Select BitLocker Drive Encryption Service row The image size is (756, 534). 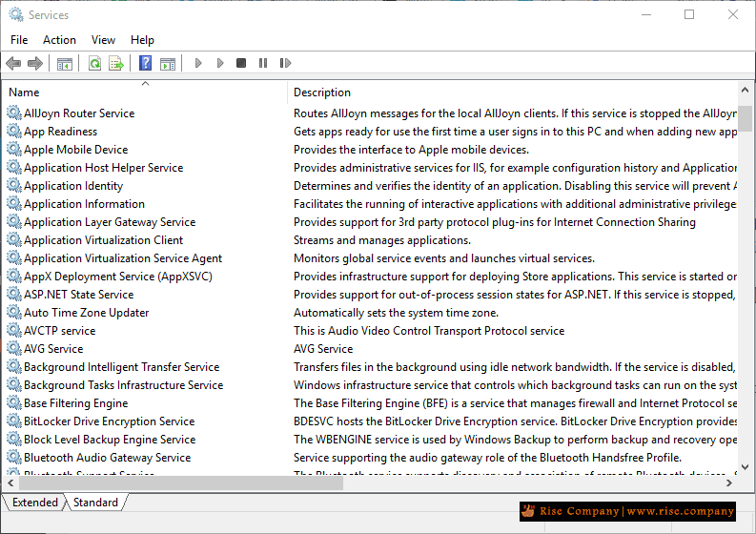coord(370,421)
